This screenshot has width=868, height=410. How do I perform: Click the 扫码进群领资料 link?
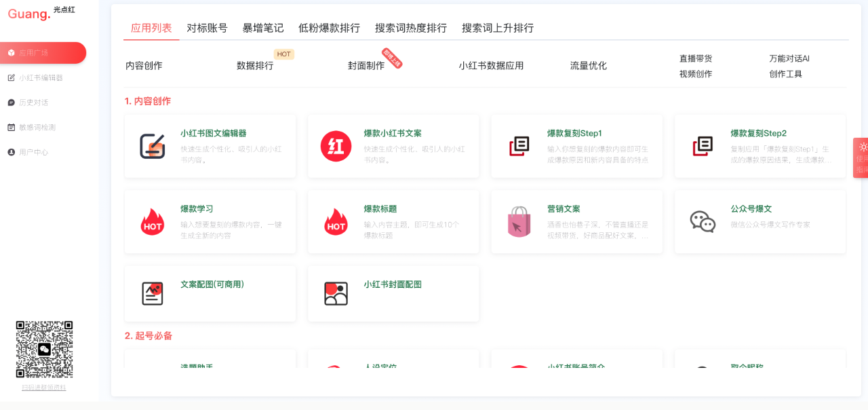[x=43, y=387]
